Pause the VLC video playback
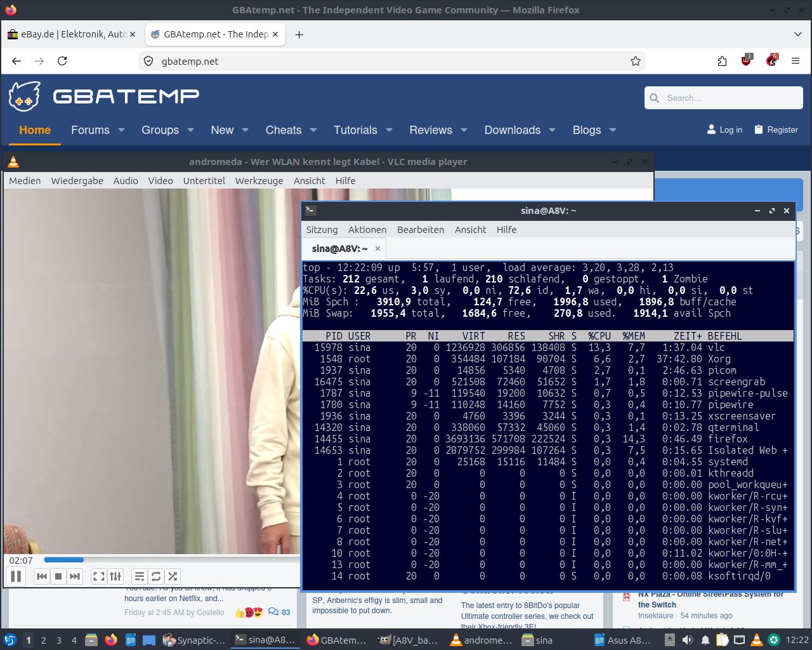812x650 pixels. pyautogui.click(x=16, y=576)
